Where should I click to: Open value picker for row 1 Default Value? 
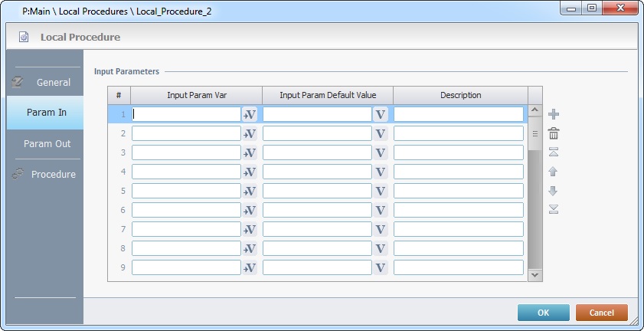pyautogui.click(x=381, y=114)
